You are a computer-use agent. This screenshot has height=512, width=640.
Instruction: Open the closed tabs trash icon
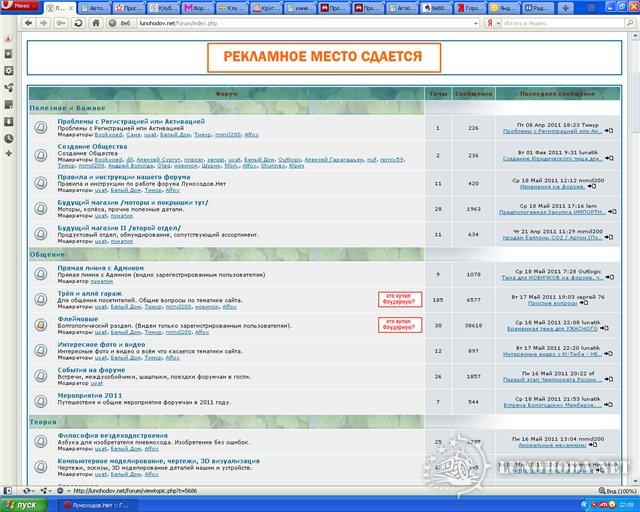click(590, 8)
